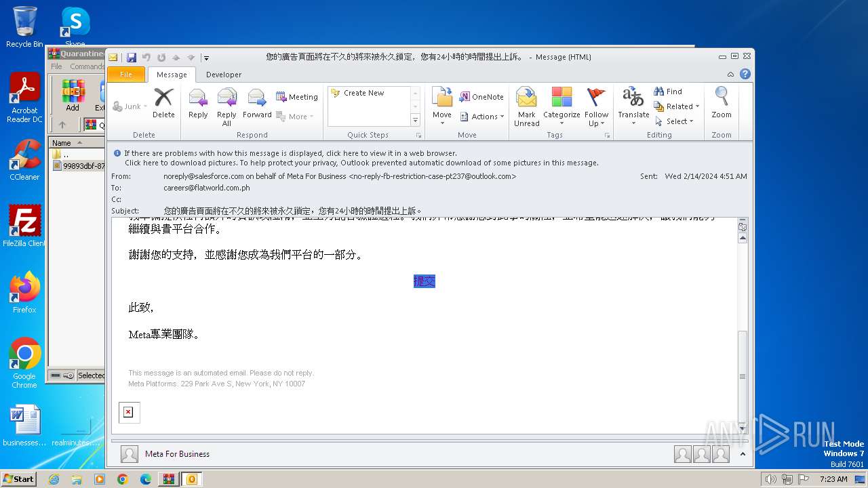Click the info bar to download pictures
The height and width of the screenshot is (488, 868).
[x=361, y=163]
